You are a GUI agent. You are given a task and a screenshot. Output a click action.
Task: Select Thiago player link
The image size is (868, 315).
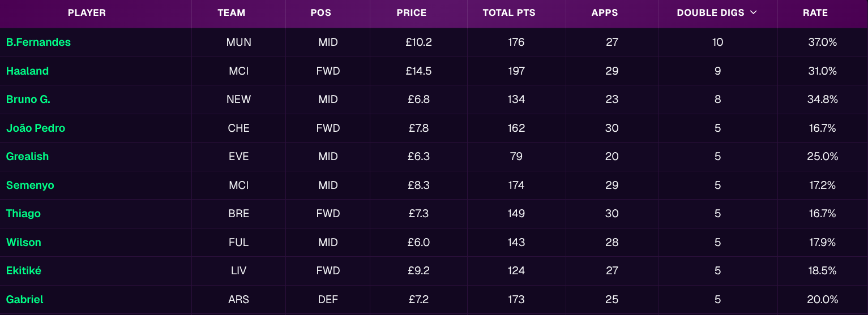[x=23, y=214]
